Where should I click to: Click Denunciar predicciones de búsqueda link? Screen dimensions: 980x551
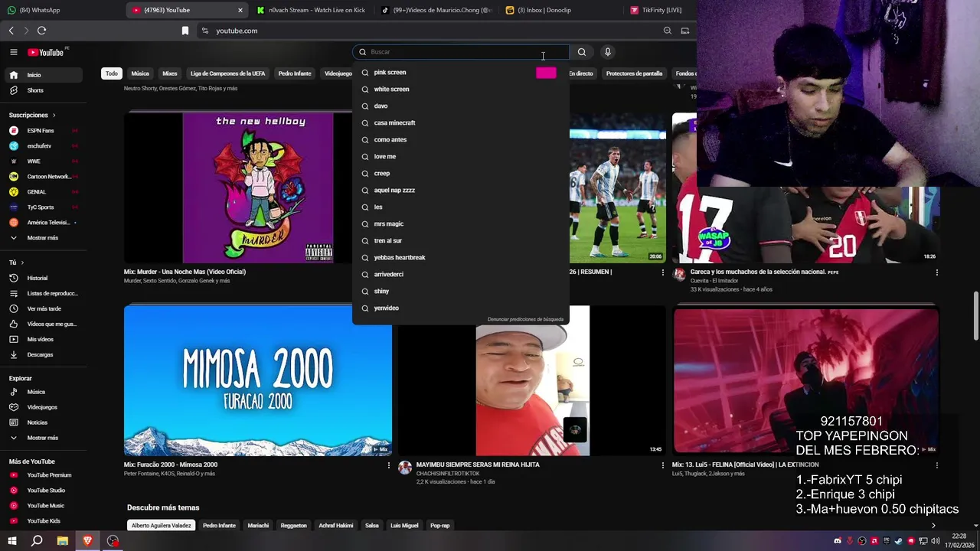(525, 319)
